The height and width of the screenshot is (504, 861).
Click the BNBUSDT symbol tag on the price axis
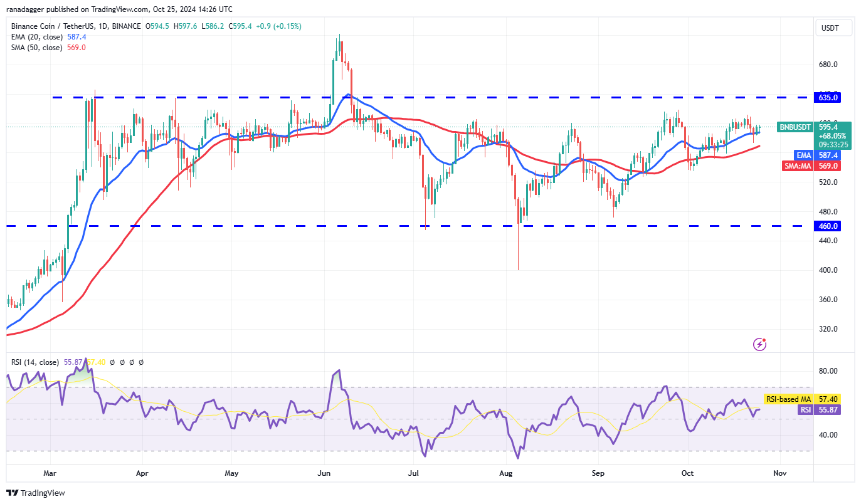pos(795,127)
